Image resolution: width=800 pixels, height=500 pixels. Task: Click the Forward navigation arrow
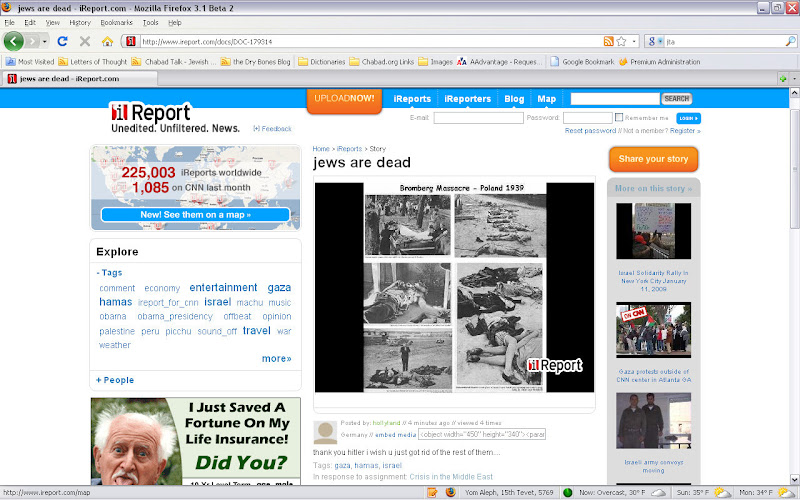click(33, 41)
